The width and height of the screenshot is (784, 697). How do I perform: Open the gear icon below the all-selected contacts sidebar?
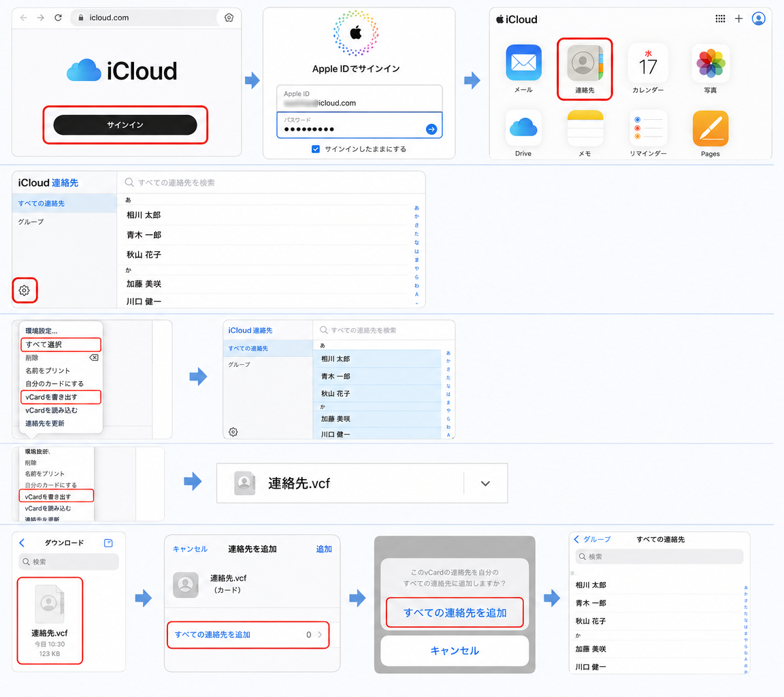pos(233,432)
